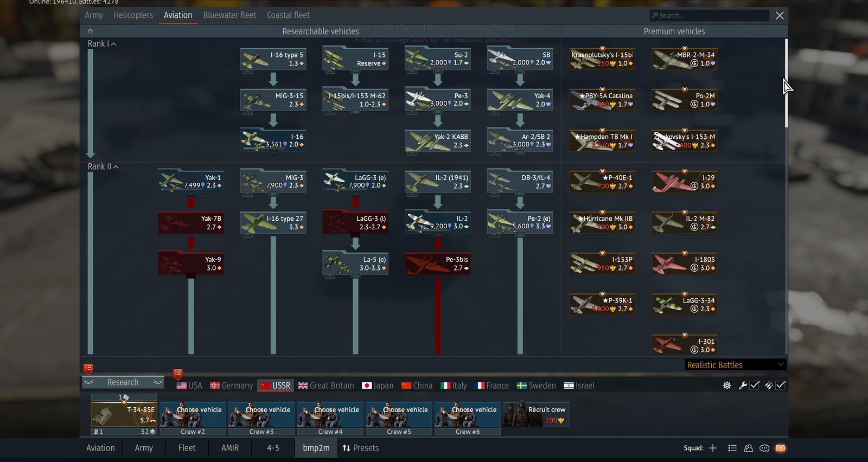Switch to the Army tab

coord(94,15)
